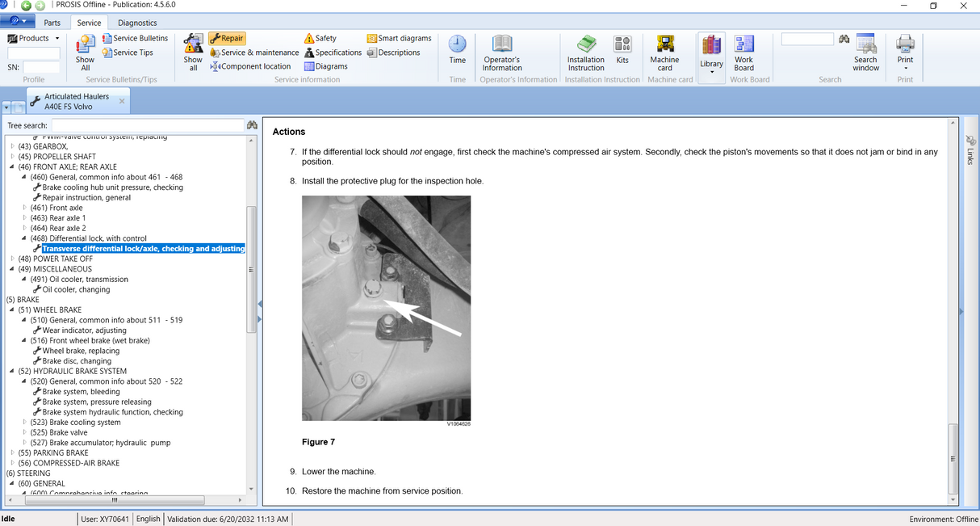Open the tab list dropdown arrow
980x526 pixels.
pyautogui.click(x=6, y=107)
